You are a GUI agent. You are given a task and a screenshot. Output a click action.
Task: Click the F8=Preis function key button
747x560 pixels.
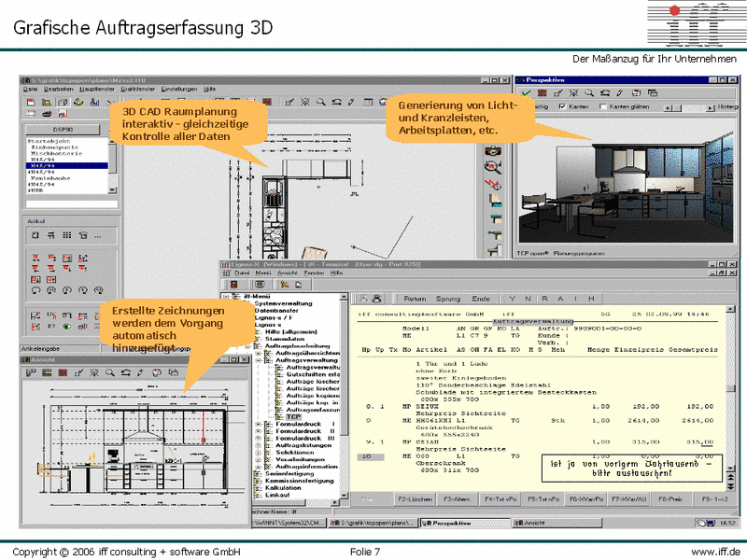(670, 499)
